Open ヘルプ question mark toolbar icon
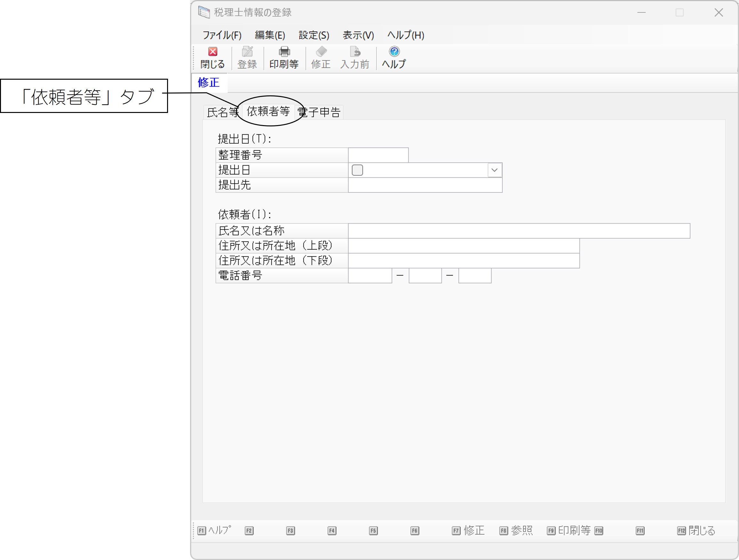The height and width of the screenshot is (560, 739). [394, 52]
